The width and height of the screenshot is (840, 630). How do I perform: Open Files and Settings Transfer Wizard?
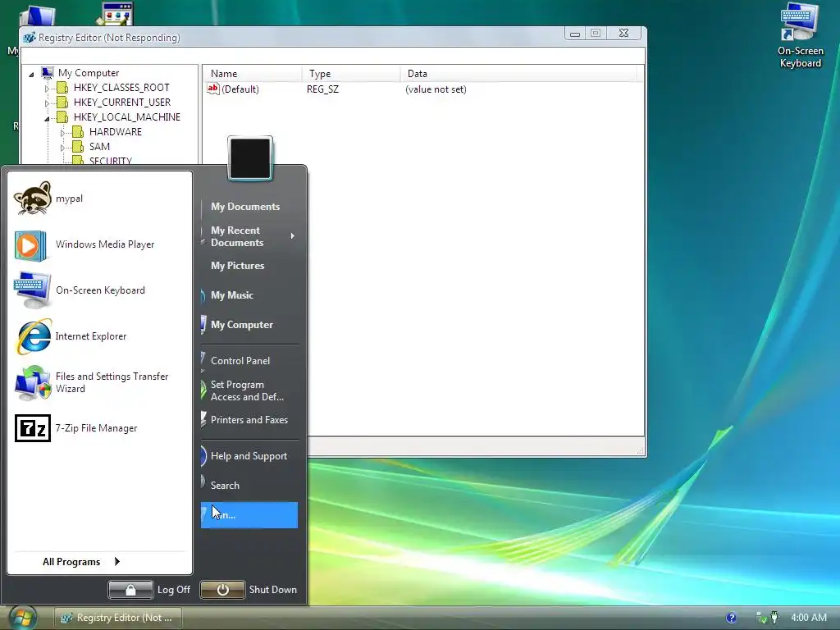point(99,382)
